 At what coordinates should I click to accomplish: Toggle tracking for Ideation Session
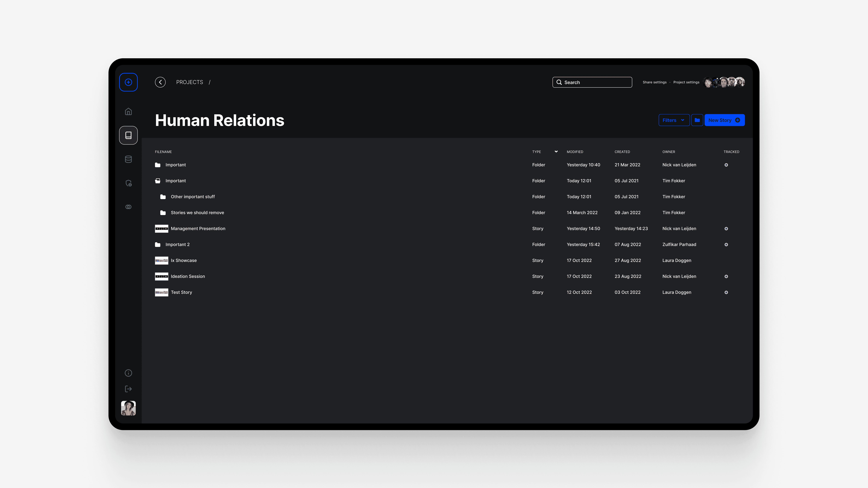[726, 277]
